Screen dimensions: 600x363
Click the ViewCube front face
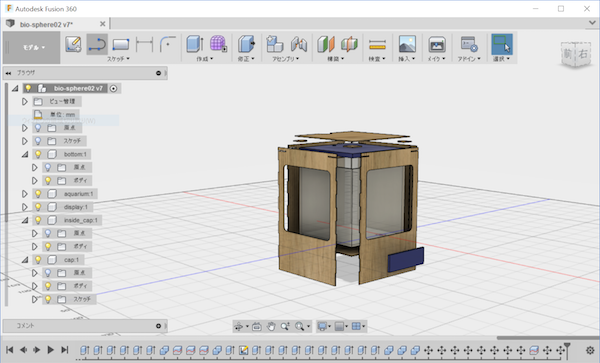coord(567,54)
